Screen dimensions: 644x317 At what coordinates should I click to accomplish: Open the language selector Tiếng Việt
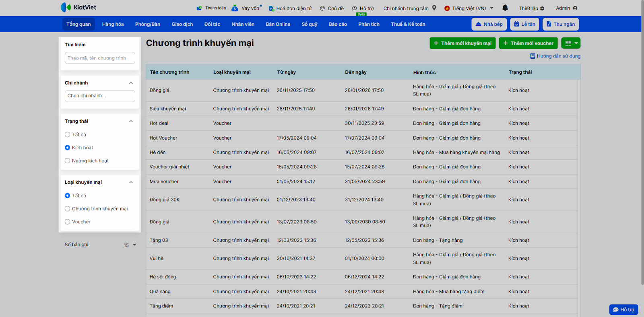(469, 8)
